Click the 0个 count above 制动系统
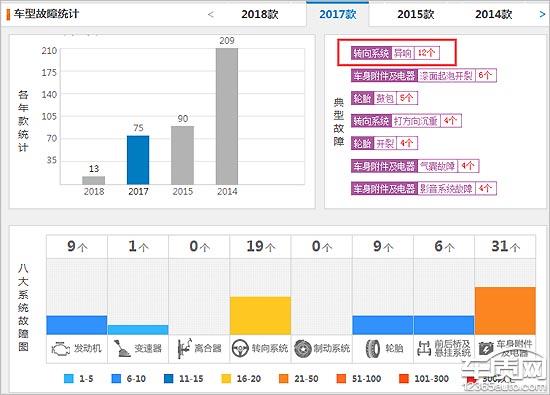Image resolution: width=550 pixels, height=395 pixels. coord(322,247)
